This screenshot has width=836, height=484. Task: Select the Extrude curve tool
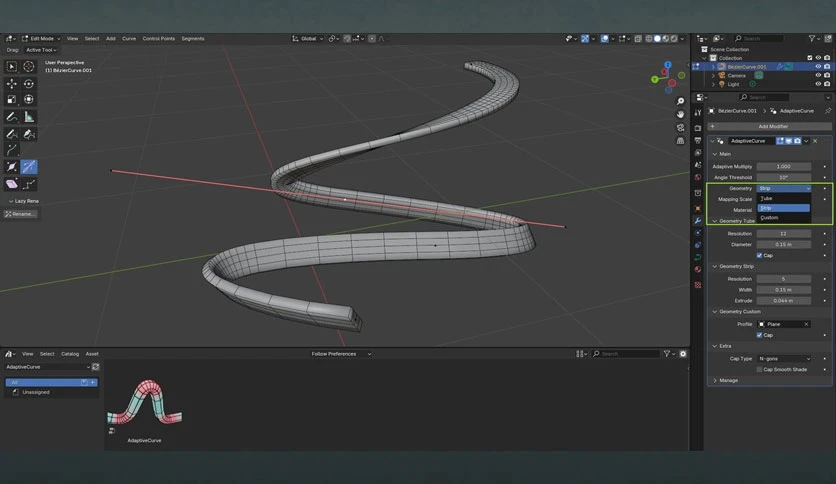coord(12,150)
